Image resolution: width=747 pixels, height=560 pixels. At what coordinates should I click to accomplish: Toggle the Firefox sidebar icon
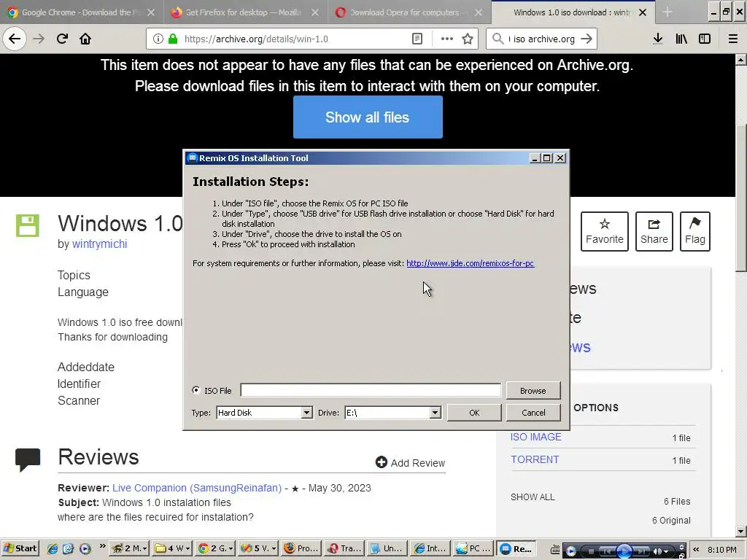705,39
